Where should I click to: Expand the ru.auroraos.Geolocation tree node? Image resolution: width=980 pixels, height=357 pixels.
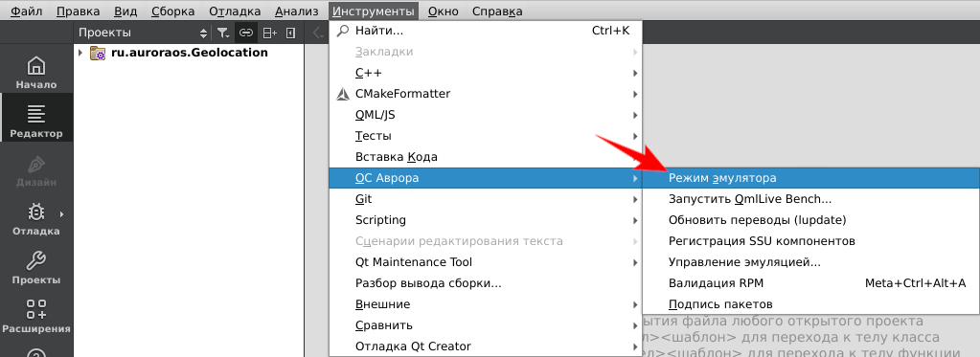pos(80,53)
